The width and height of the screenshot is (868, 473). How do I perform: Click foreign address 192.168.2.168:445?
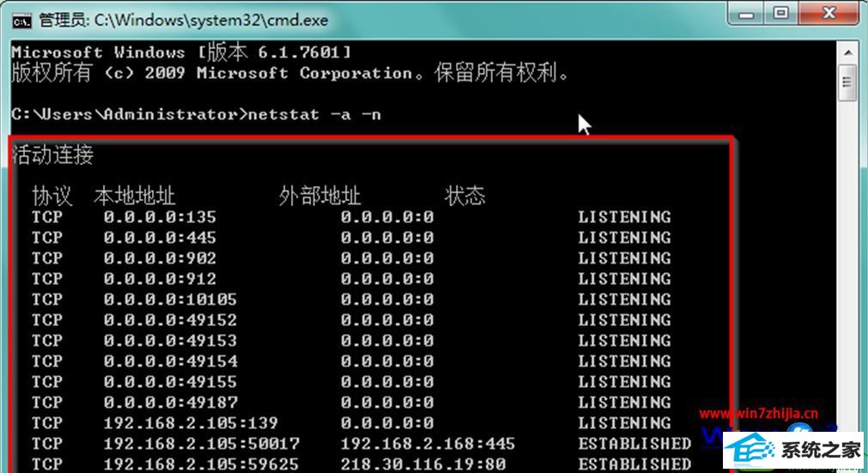pyautogui.click(x=428, y=444)
